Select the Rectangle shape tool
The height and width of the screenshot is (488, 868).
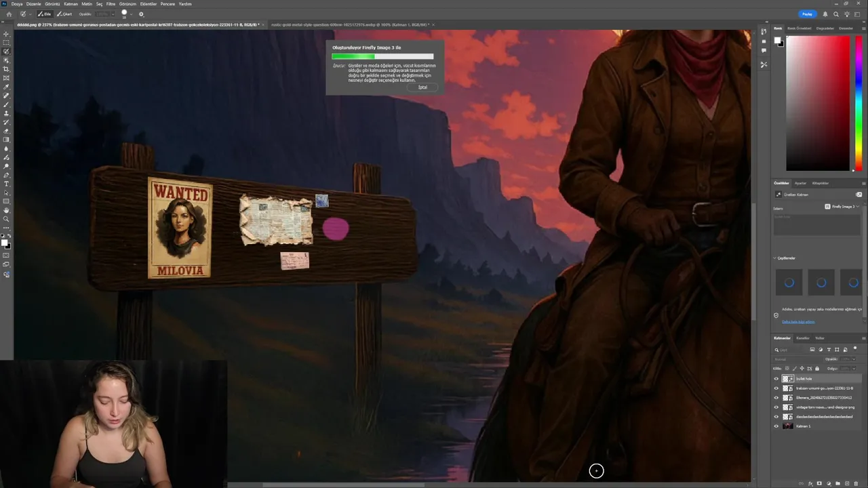click(6, 201)
